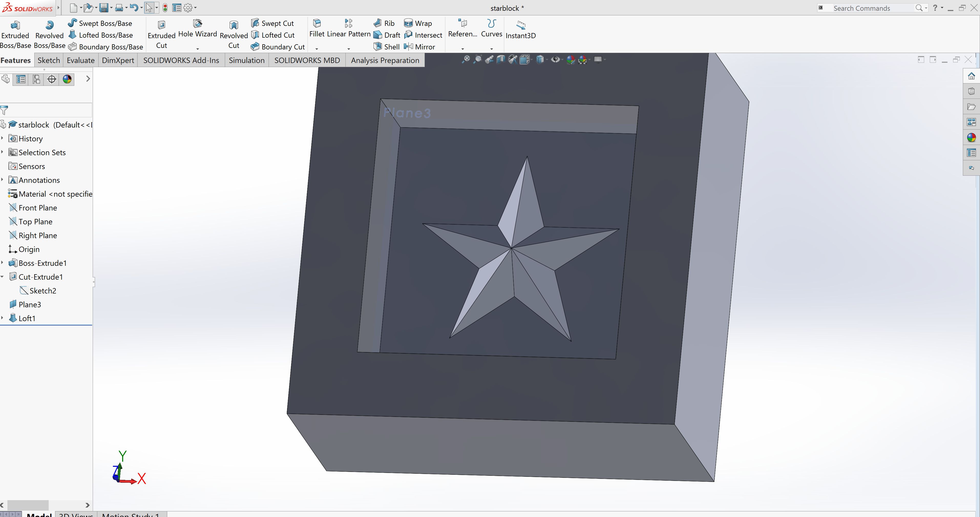Screen dimensions: 980x517
Task: Open the DimXpert tab
Action: (x=118, y=60)
